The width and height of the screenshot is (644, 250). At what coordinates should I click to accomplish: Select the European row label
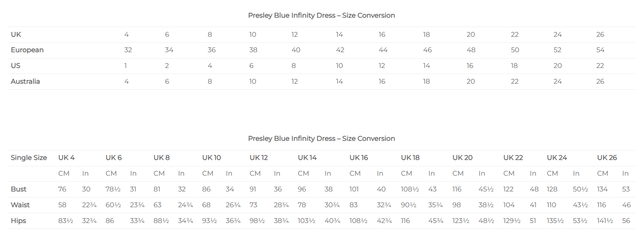[x=27, y=50]
